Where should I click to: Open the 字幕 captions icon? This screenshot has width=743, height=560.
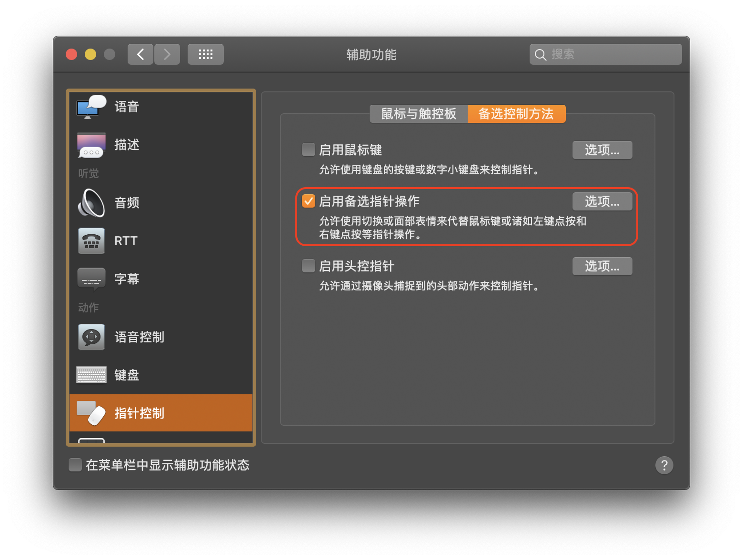pyautogui.click(x=91, y=279)
